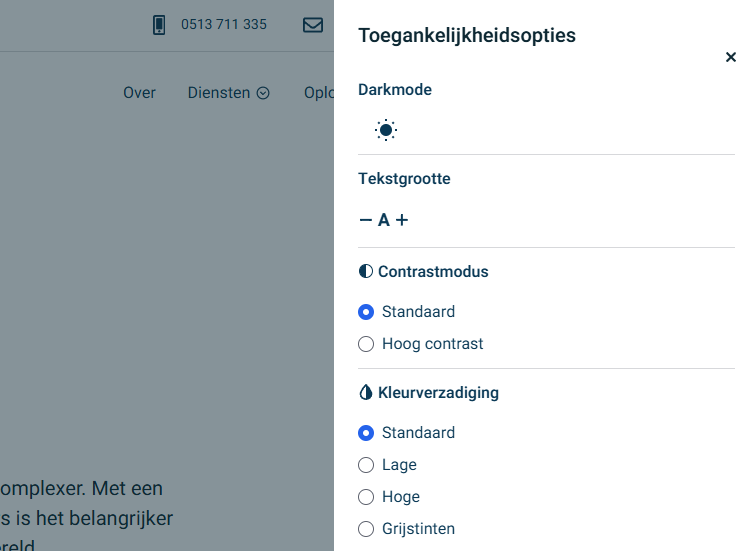
Task: Reset text size with A icon
Action: (x=384, y=220)
